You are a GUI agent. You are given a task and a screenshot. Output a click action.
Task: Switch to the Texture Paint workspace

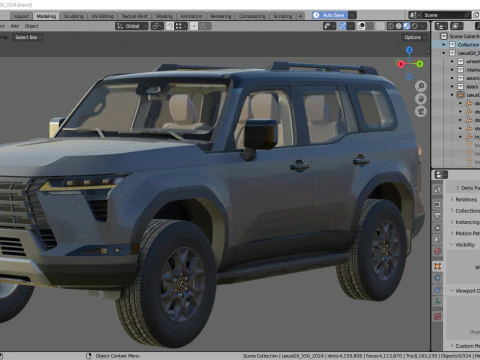point(134,16)
